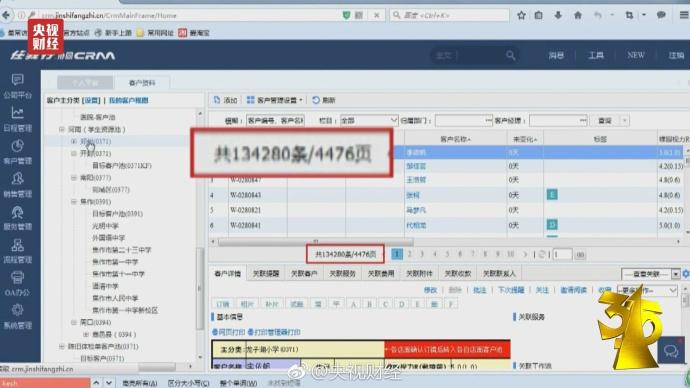Open the 栏目 全部 combo box
The image size is (690, 388).
[369, 120]
